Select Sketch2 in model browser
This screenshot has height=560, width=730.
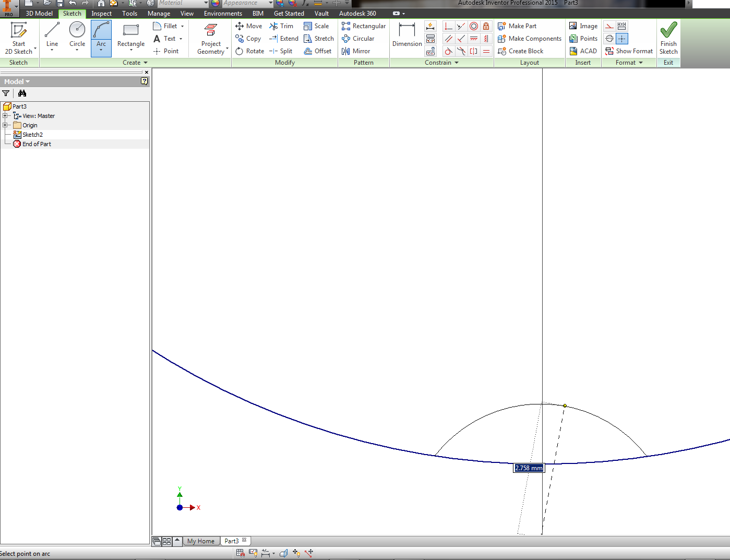coord(32,135)
